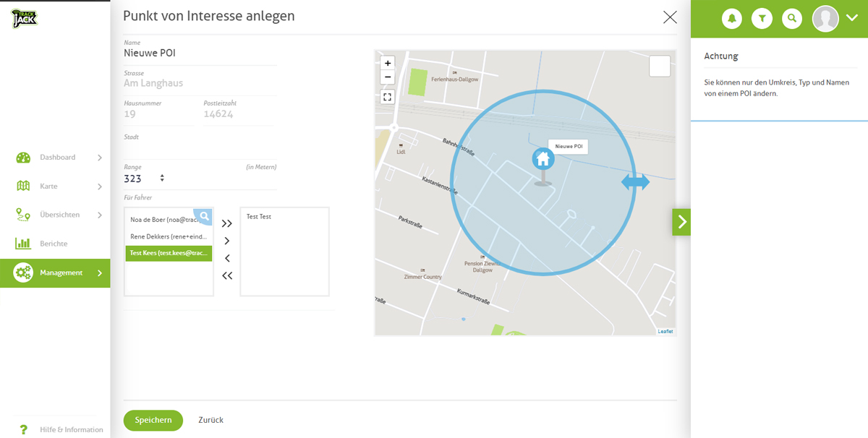This screenshot has height=438, width=868.
Task: Move selected driver to the right list
Action: click(227, 241)
